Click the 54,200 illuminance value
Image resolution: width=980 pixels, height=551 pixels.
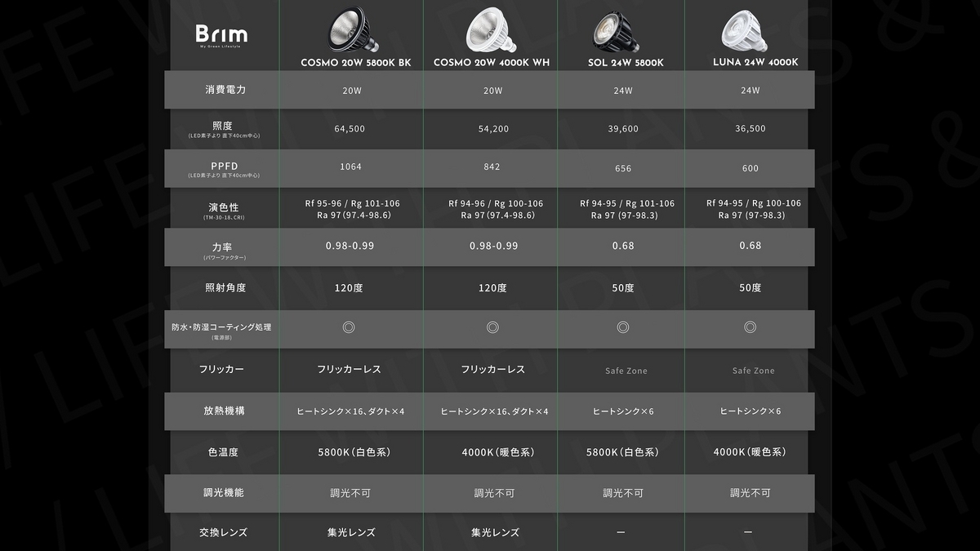click(x=492, y=129)
